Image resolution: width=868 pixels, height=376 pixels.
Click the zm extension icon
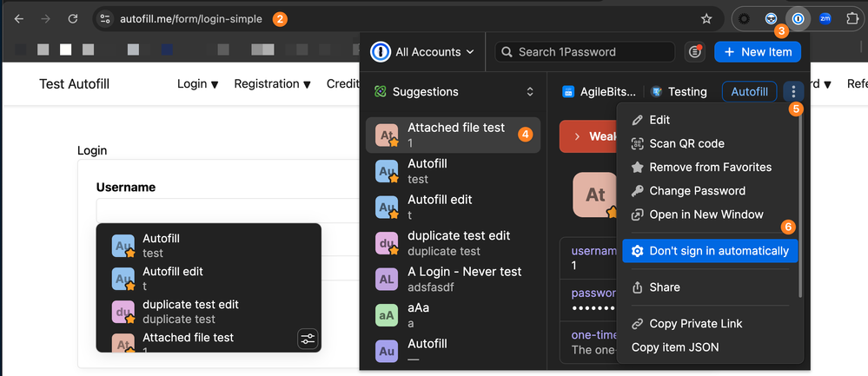point(825,19)
